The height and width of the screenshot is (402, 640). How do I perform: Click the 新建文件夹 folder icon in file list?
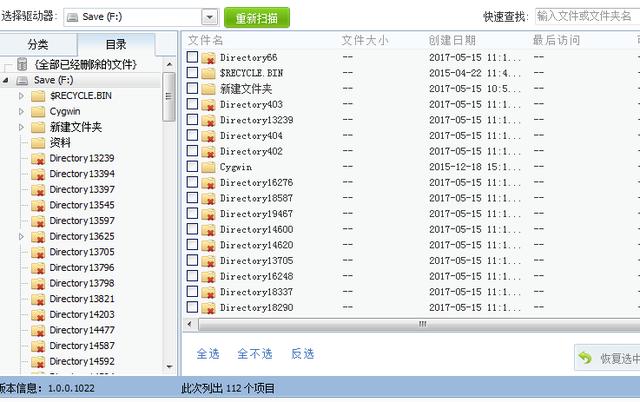(x=208, y=89)
